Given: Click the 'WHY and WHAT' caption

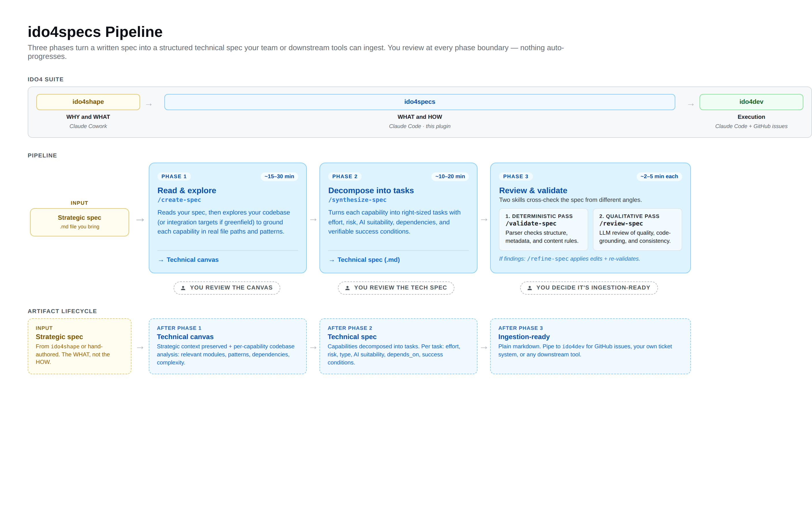Looking at the screenshot, I should click(88, 117).
